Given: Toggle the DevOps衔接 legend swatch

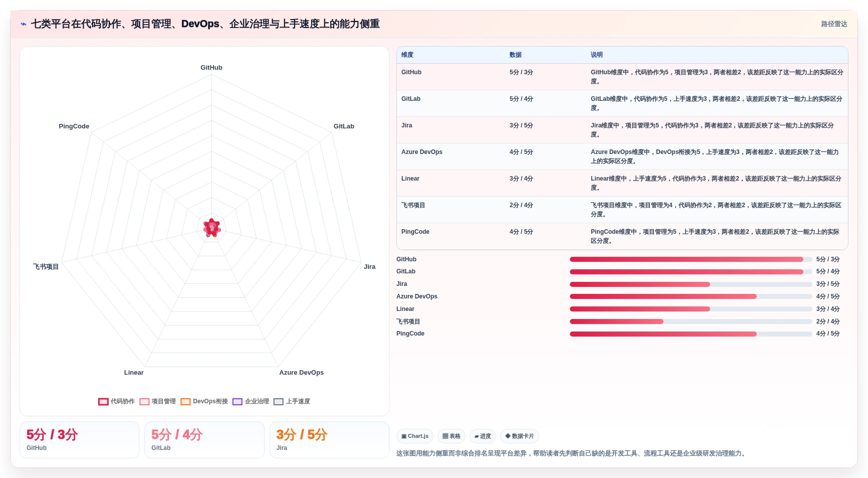Looking at the screenshot, I should pos(185,402).
